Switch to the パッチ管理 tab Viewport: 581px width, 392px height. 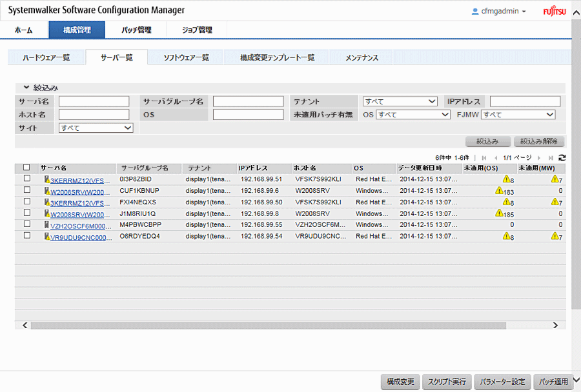point(136,30)
